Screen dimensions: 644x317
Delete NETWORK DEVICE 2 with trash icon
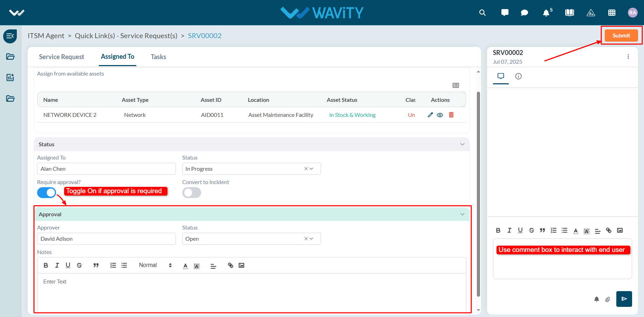[451, 115]
